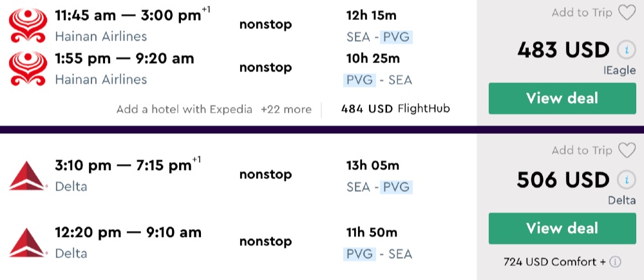View deal for 506 USD Delta flight
This screenshot has height=280, width=644.
pos(562,229)
